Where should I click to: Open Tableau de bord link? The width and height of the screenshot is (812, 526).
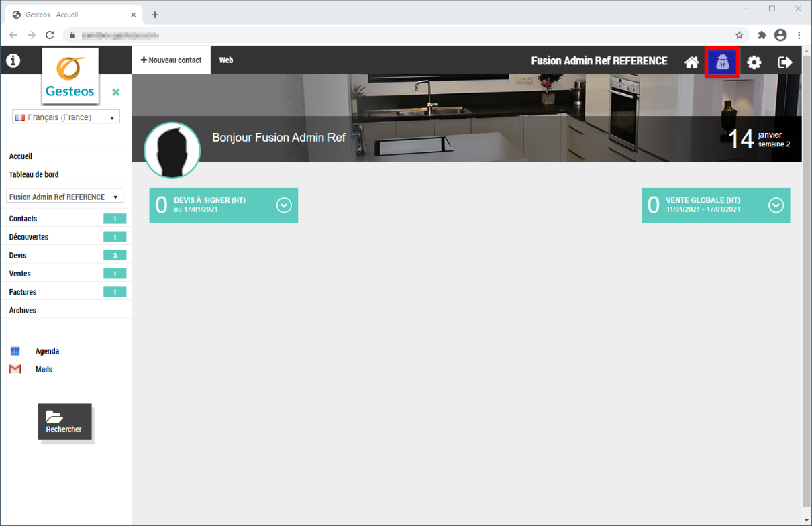click(x=34, y=174)
